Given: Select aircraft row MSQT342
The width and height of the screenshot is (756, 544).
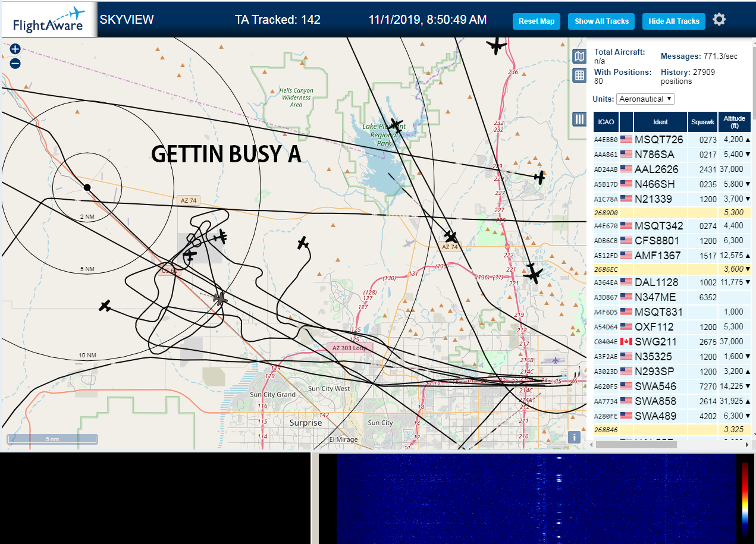Looking at the screenshot, I should tap(672, 226).
